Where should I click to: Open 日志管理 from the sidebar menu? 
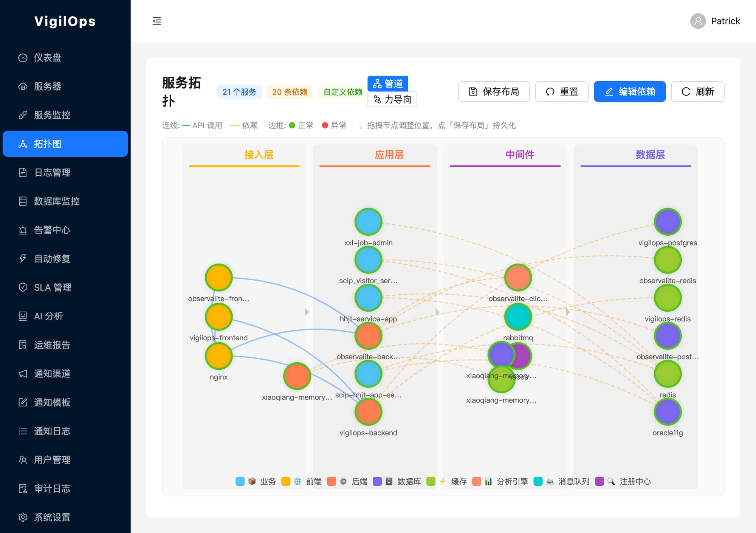[x=52, y=173]
